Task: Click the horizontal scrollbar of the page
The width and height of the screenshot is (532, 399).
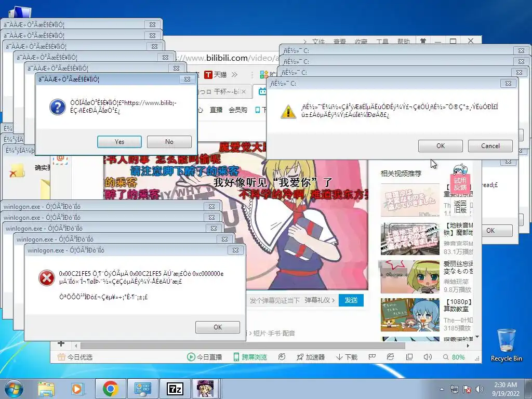Action: pos(243,345)
